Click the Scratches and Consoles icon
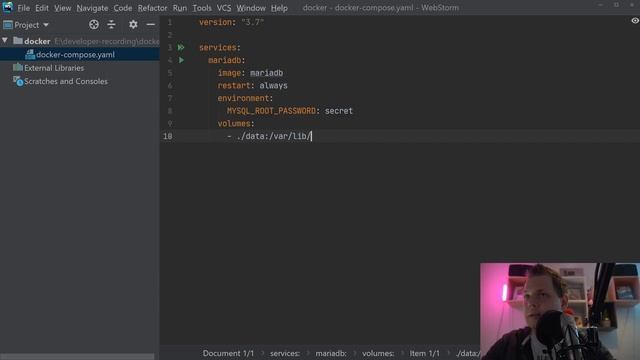This screenshot has height=360, width=640. click(x=18, y=81)
